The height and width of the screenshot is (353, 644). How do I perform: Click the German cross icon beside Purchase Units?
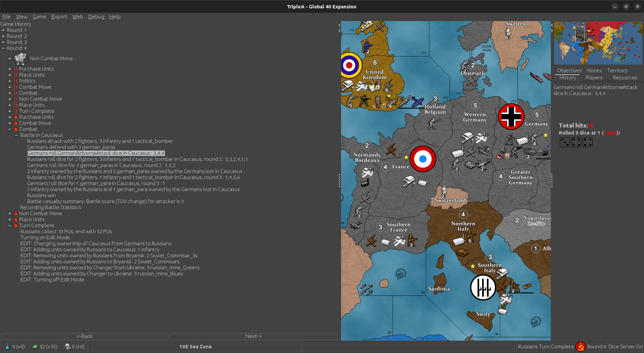tap(15, 69)
